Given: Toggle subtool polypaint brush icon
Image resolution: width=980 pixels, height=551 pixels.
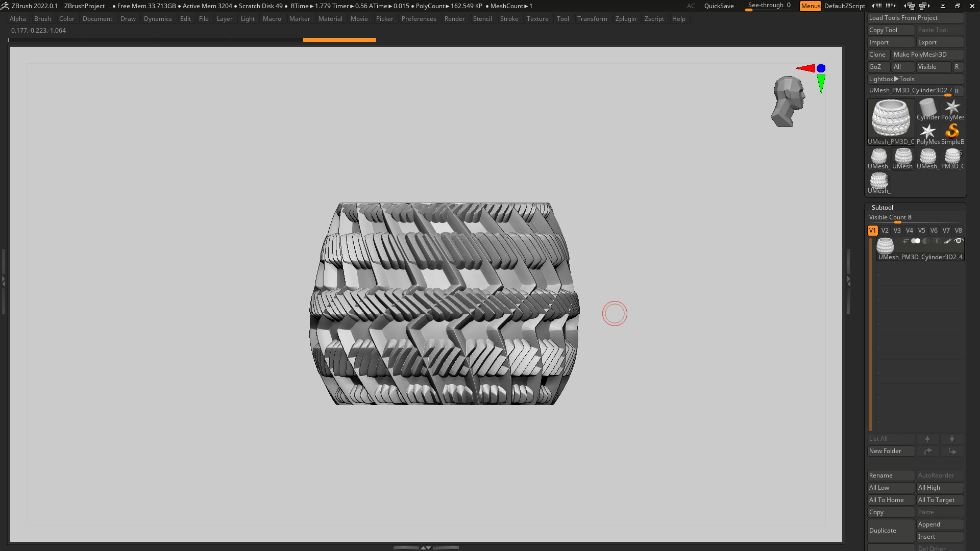Looking at the screenshot, I should (x=947, y=241).
